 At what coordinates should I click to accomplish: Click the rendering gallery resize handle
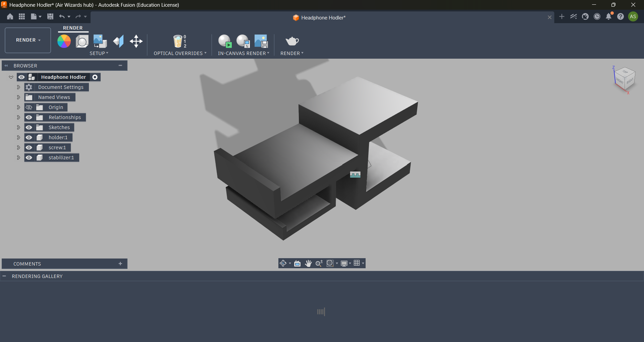click(321, 312)
